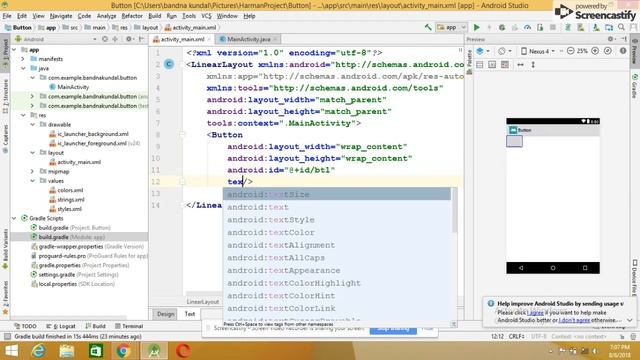The image size is (640, 360).
Task: Open the Project tool window from left strip
Action: [x=5, y=54]
